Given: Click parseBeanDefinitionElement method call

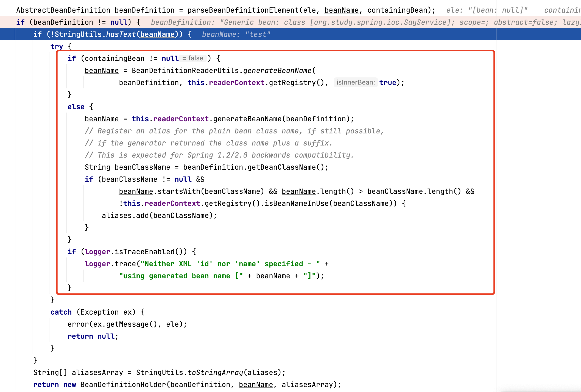Looking at the screenshot, I should coord(243,10).
